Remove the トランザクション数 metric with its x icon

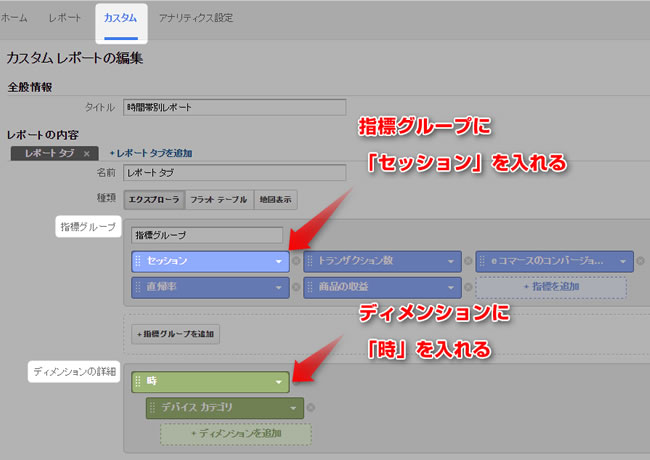469,261
